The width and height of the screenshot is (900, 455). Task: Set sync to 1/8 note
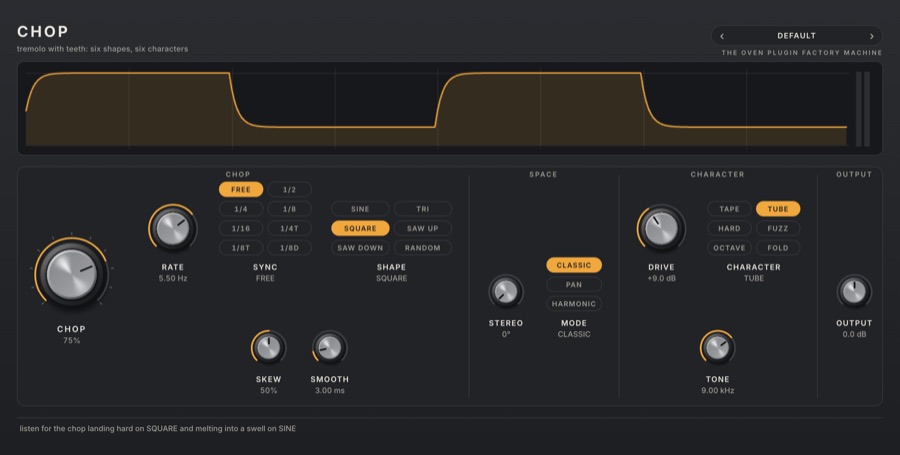coord(289,209)
